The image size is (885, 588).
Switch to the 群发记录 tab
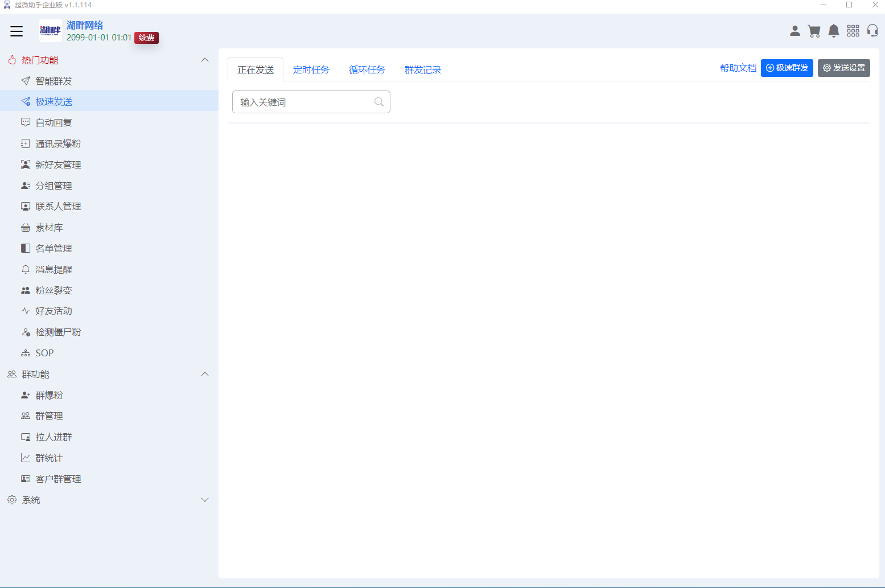(x=422, y=69)
